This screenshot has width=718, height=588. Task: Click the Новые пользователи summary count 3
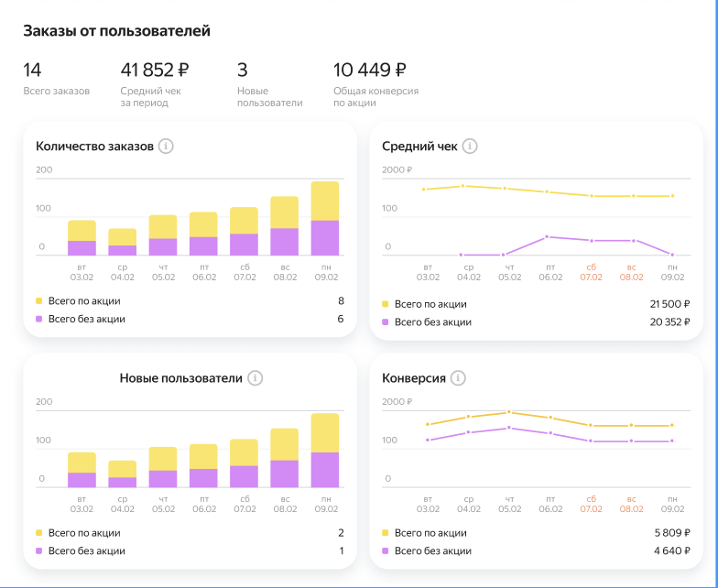[x=243, y=71]
